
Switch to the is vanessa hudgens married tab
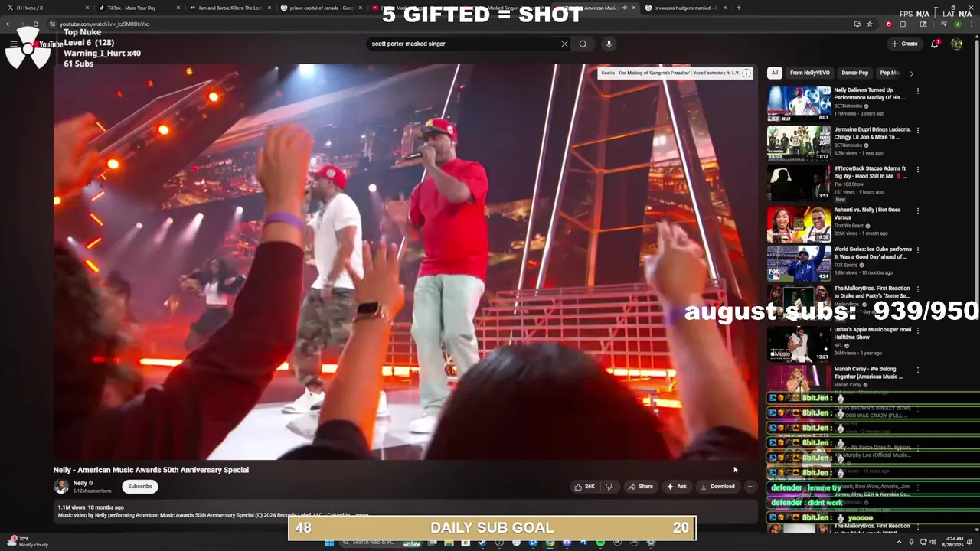point(684,8)
